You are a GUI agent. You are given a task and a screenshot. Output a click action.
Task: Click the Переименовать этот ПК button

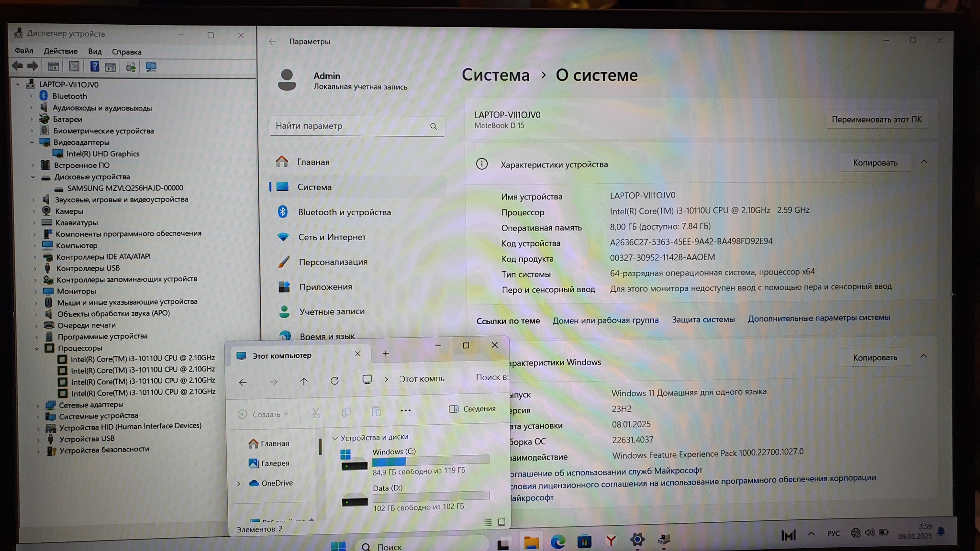(x=876, y=120)
